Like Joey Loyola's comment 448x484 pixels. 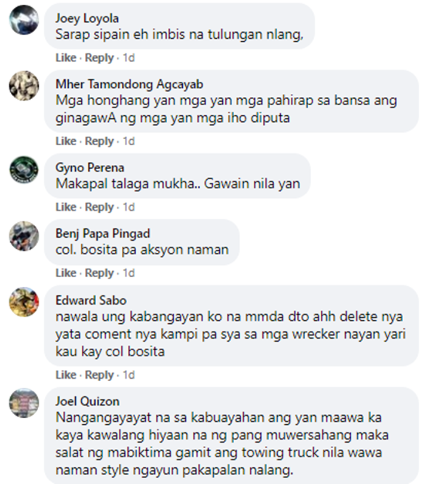pos(66,58)
